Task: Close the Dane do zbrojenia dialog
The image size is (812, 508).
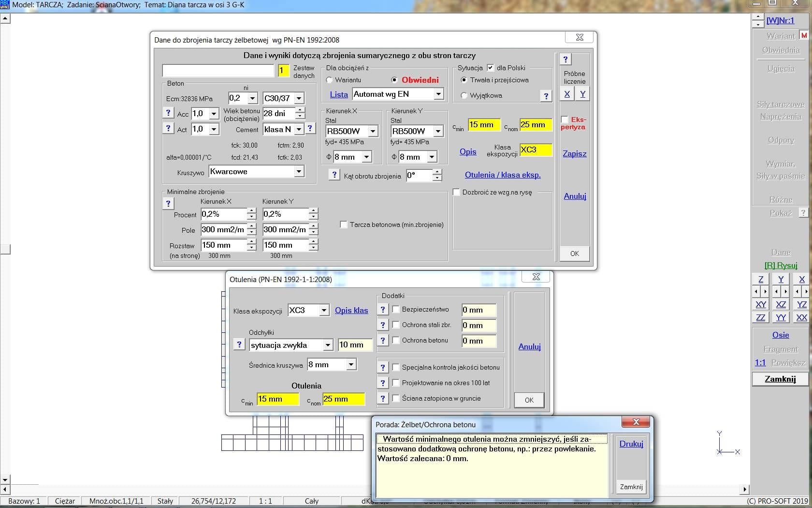Action: click(580, 37)
